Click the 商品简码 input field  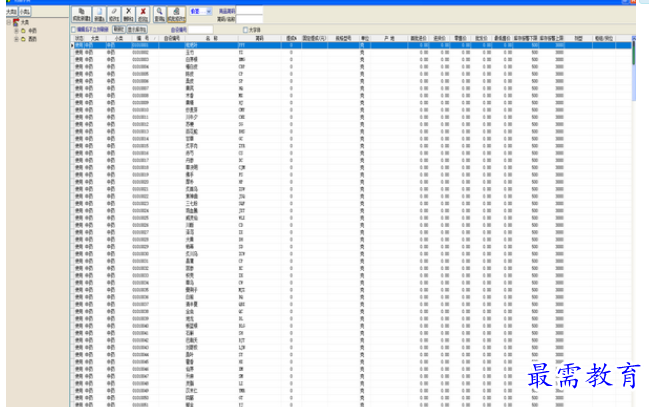(249, 10)
